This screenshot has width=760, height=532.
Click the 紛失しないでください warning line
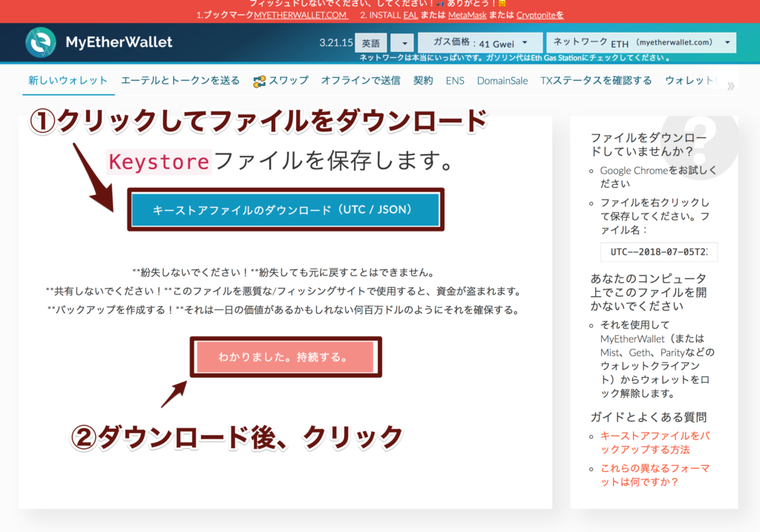[284, 272]
